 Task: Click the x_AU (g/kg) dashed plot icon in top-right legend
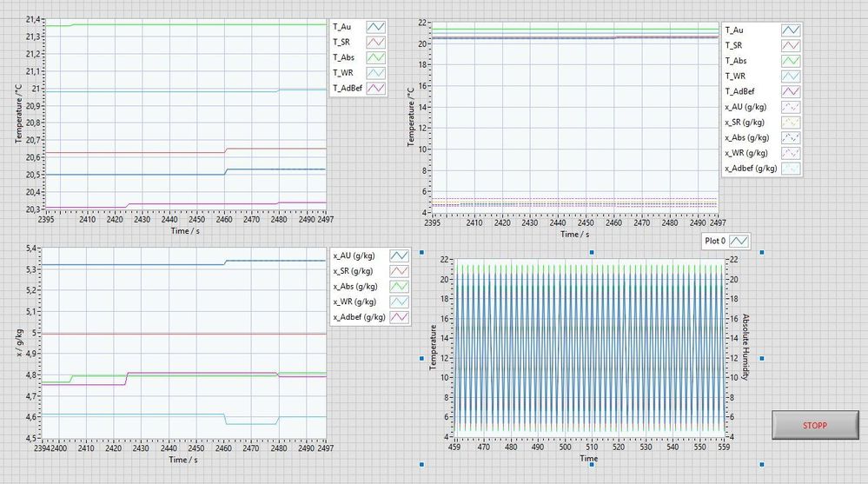[x=791, y=107]
